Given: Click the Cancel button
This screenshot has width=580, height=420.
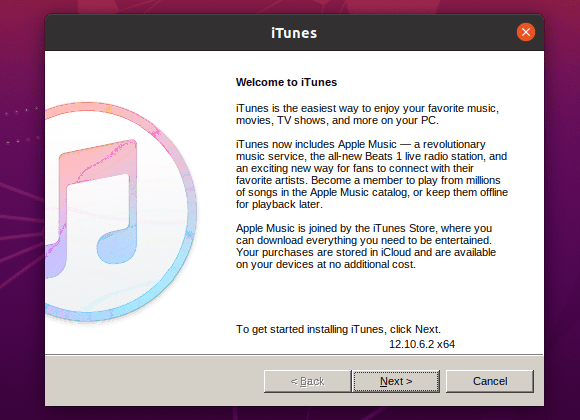Looking at the screenshot, I should 490,381.
